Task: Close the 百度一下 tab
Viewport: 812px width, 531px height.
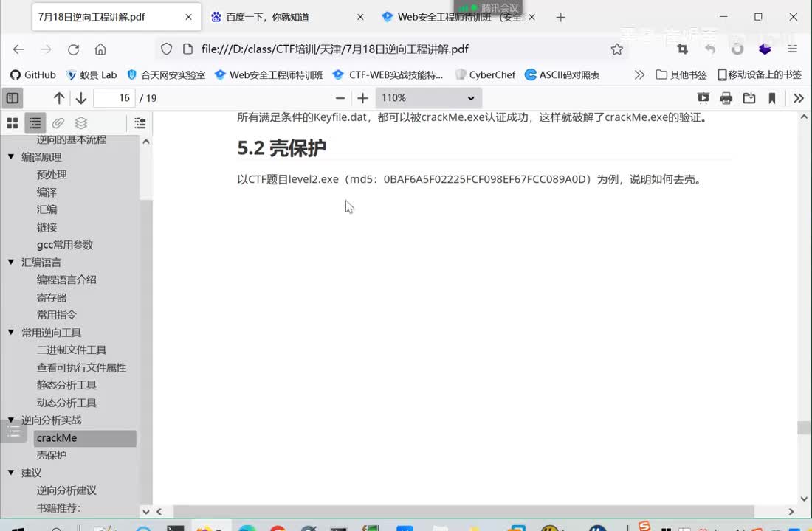Action: coord(360,17)
